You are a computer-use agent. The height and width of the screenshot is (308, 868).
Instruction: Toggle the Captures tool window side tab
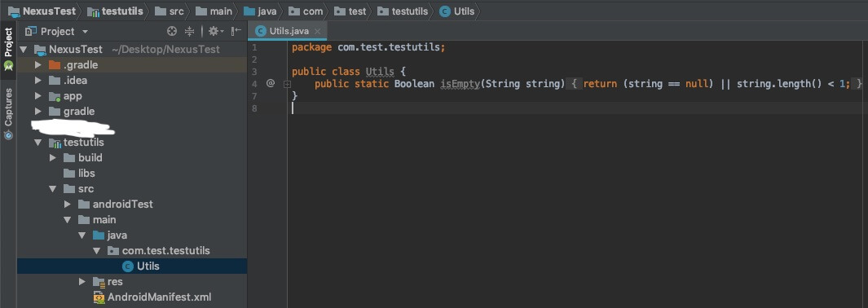tap(8, 114)
